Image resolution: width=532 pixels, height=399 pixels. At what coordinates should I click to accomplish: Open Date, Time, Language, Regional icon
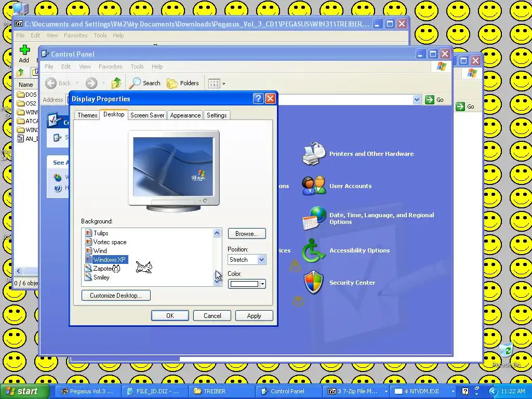pyautogui.click(x=314, y=218)
